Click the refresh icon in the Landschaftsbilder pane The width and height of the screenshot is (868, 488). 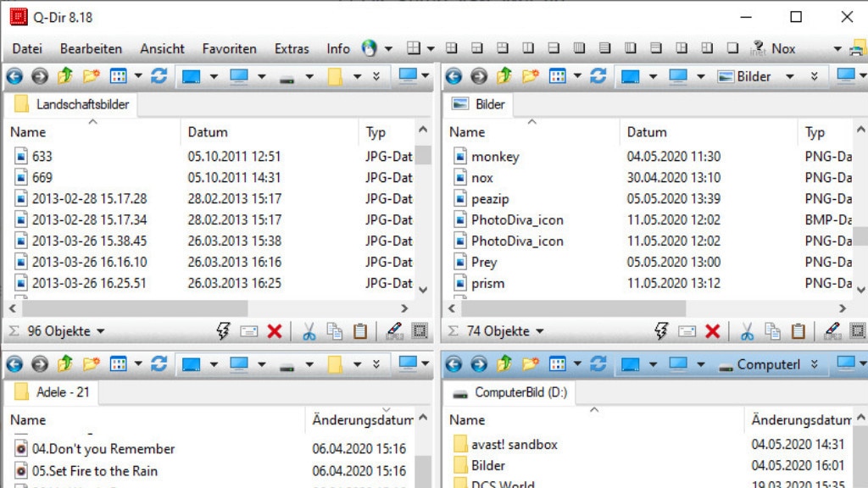[x=159, y=76]
